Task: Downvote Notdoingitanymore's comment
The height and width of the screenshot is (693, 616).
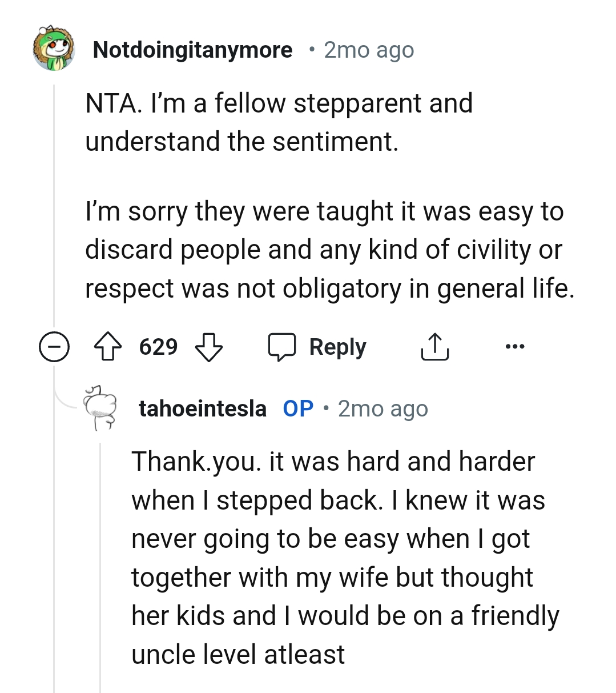Action: click(x=210, y=347)
